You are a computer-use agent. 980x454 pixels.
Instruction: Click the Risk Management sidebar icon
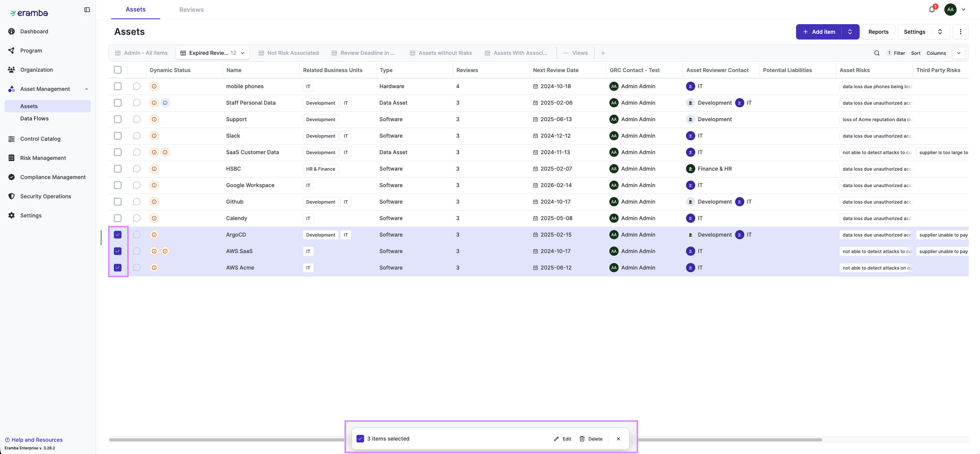(11, 158)
